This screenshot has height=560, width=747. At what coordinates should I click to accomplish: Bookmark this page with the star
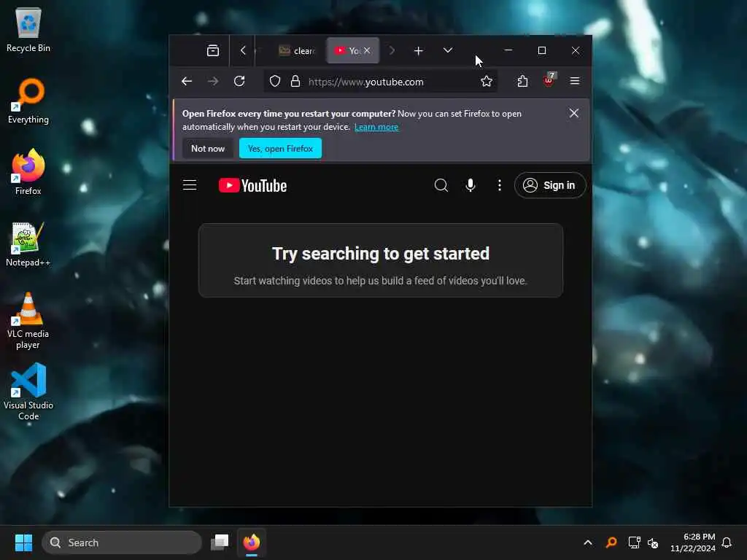(x=487, y=82)
